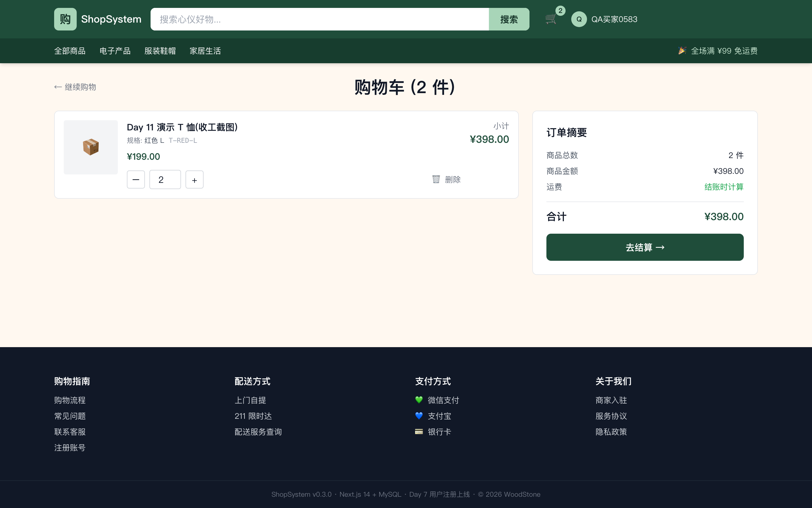812x508 pixels.
Task: Open 购物流程 footer link
Action: tap(70, 400)
